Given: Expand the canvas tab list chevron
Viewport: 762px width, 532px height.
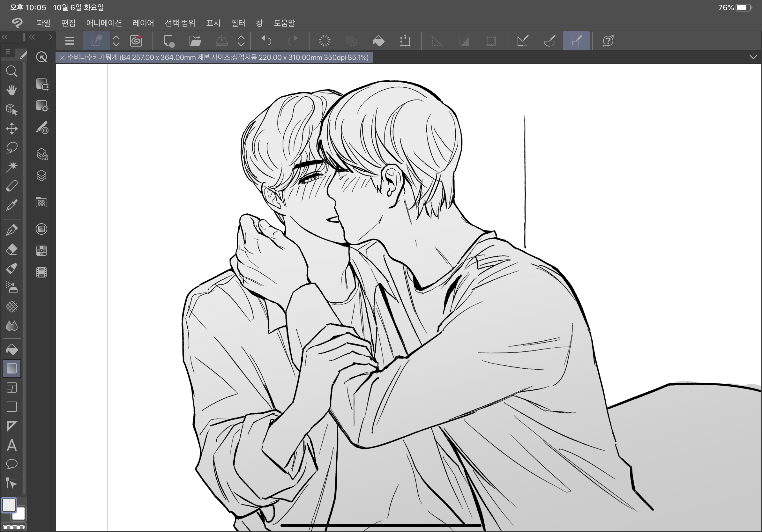Looking at the screenshot, I should (x=753, y=57).
